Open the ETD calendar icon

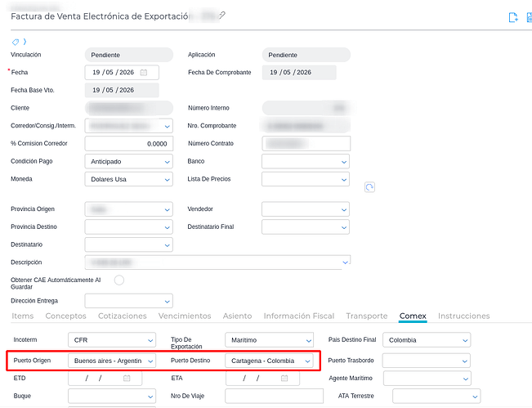(127, 378)
